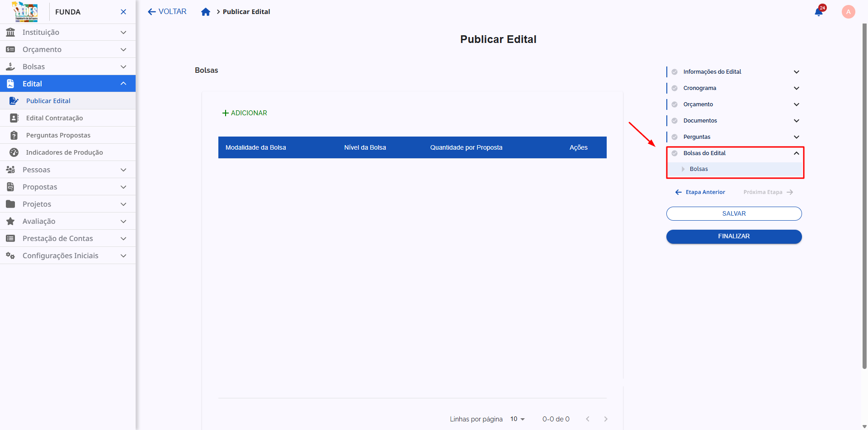Image resolution: width=868 pixels, height=430 pixels.
Task: Select Publicar Edital in the sidebar
Action: pyautogui.click(x=48, y=101)
